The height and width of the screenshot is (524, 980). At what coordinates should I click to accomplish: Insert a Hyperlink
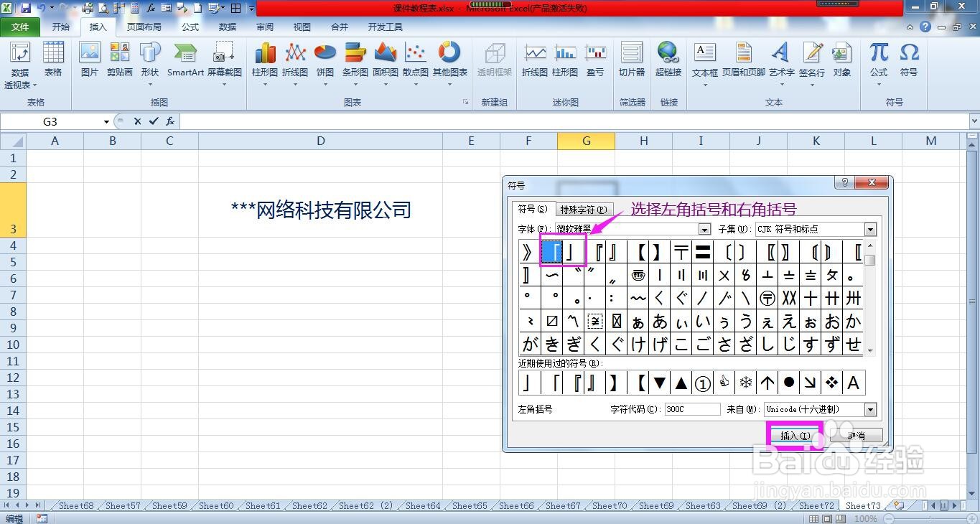point(668,61)
